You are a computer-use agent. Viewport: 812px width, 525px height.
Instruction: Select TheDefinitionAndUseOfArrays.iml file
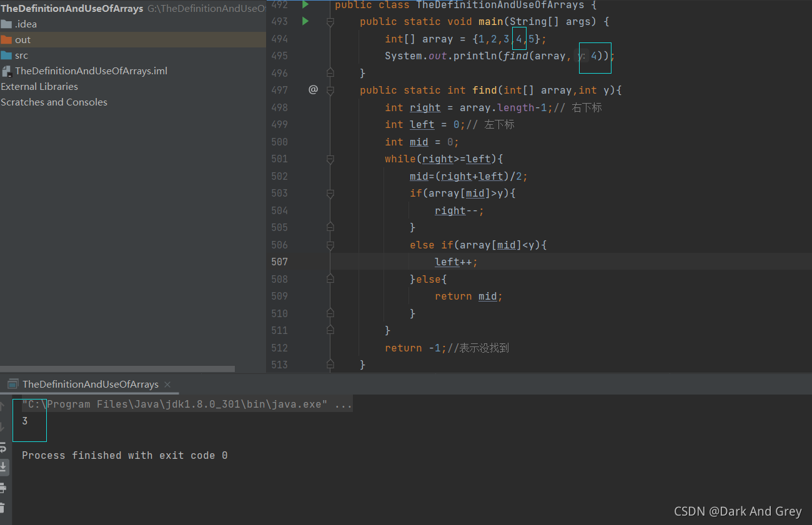[91, 71]
